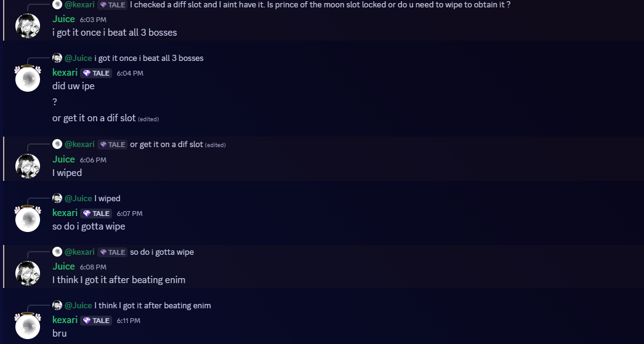
Task: Click the reply preview "so do i gotta wipe"
Action: 162,252
